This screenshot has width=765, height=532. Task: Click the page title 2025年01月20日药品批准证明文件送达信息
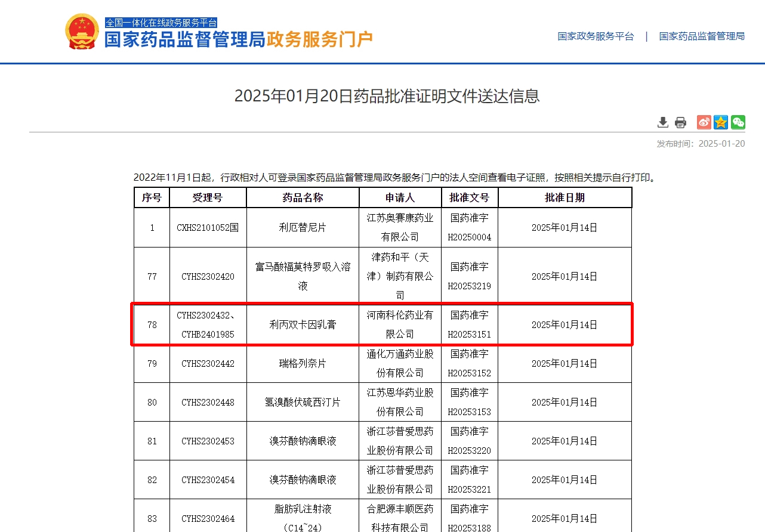point(387,96)
